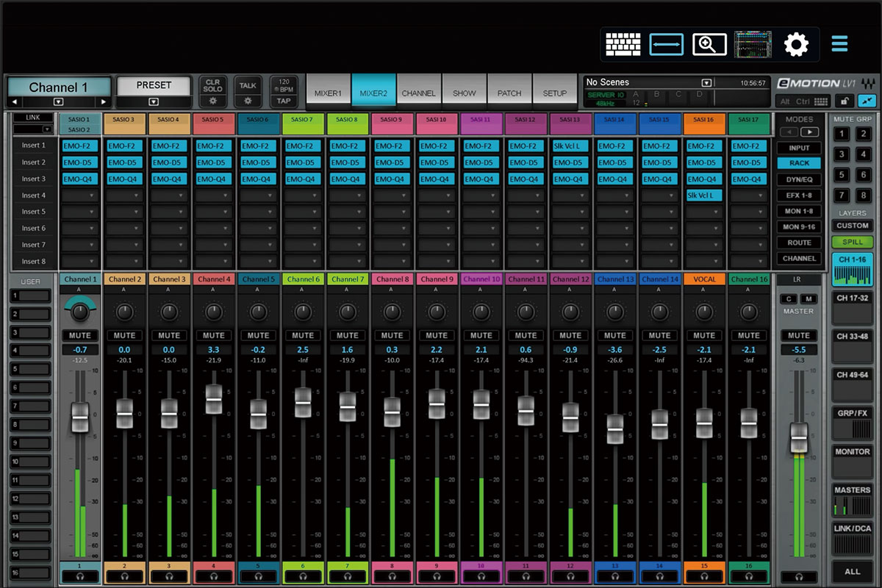Toggle mute group 8
This screenshot has height=588, width=882.
tap(863, 196)
